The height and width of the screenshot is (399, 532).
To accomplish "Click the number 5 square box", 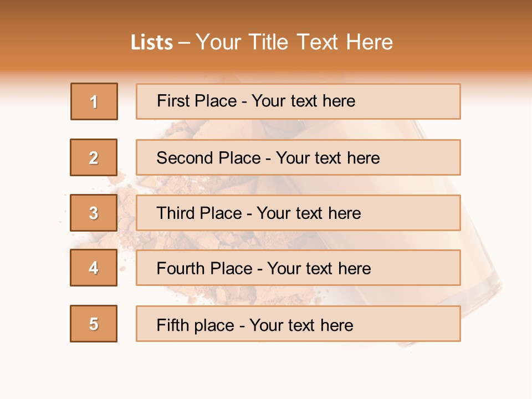I will pyautogui.click(x=94, y=324).
